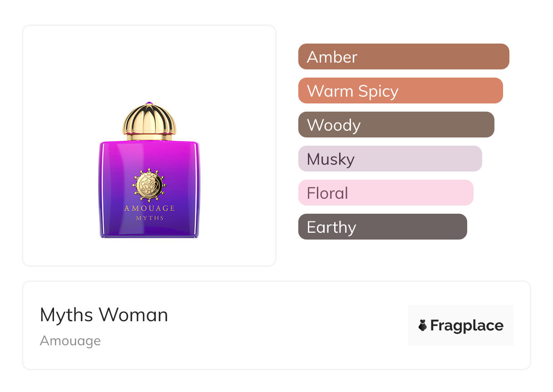This screenshot has height=392, width=553.
Task: Pick the Floral accord bar
Action: 385,193
